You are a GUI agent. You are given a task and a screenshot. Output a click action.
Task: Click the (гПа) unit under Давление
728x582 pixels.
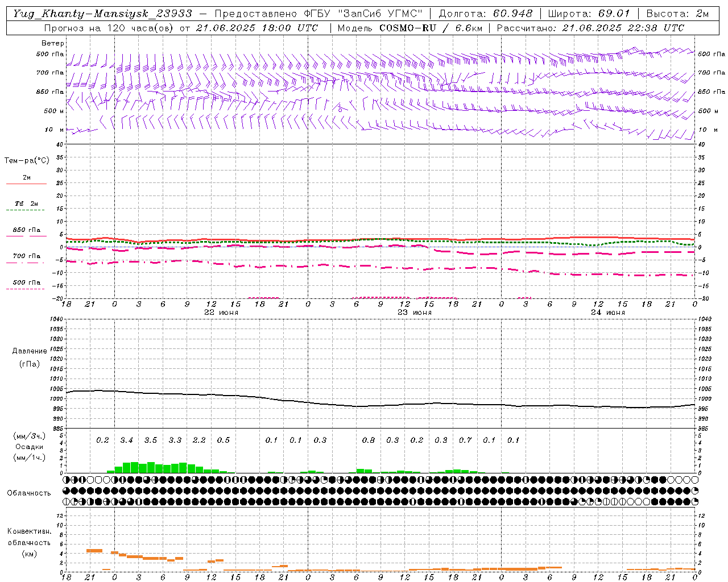29,364
